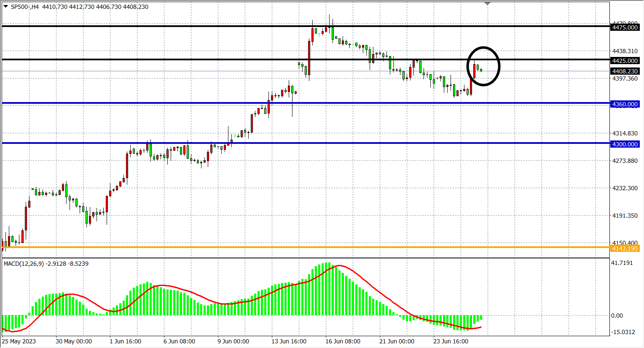Screen dimensions: 644x348
Task: Click the 4425.000 black price label
Action: (625, 61)
